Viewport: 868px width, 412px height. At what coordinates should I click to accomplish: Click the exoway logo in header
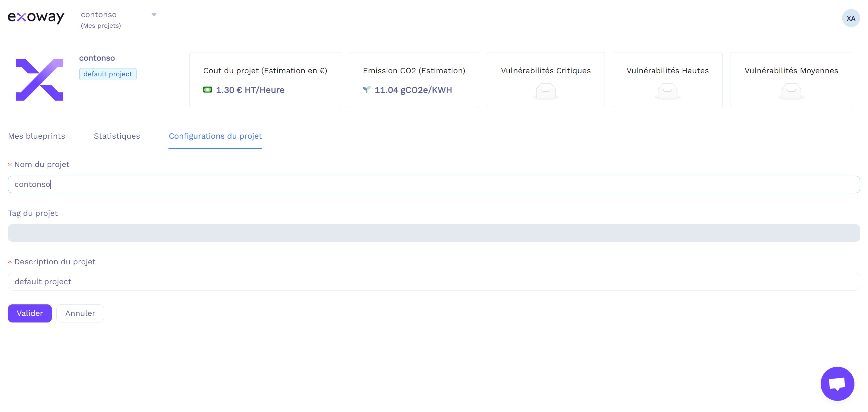36,17
